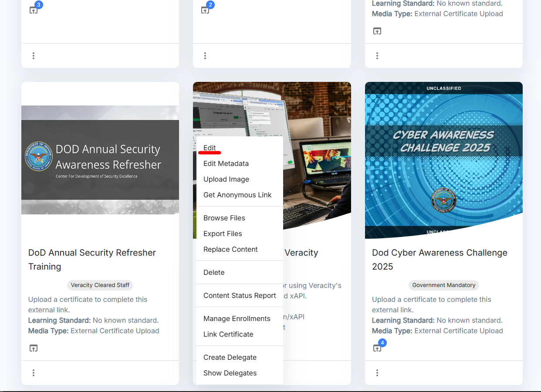Select Edit in the context menu

[240, 148]
